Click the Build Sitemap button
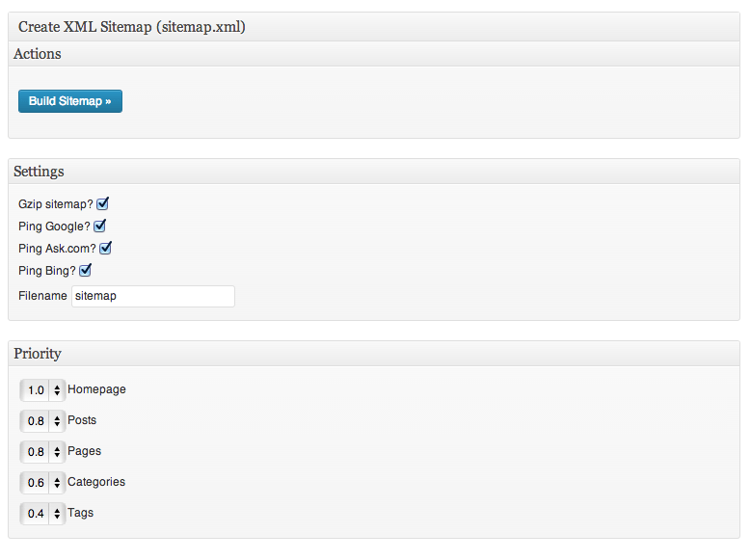Screen dimensions: 751x560 tap(70, 101)
